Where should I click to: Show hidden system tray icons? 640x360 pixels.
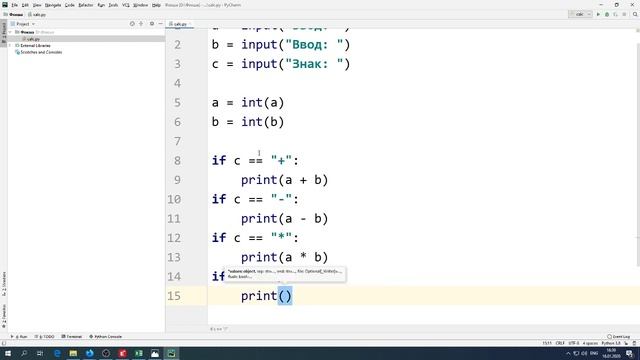tap(568, 353)
